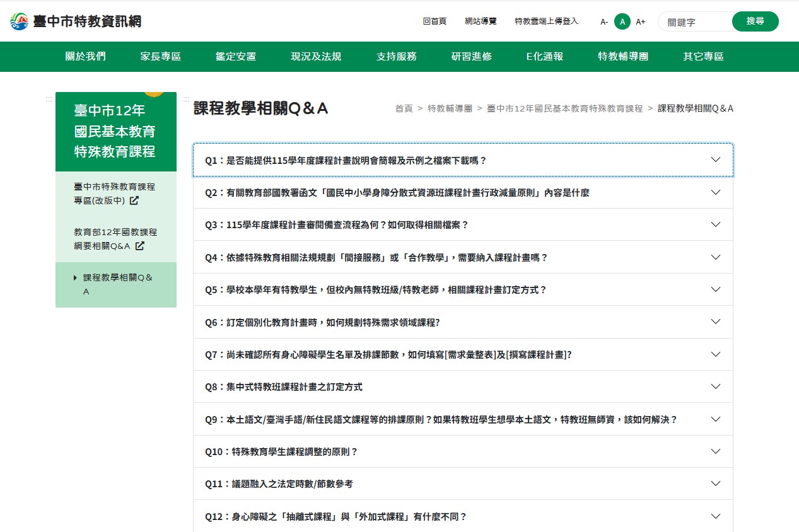Screen dimensions: 799x532
Task: Expand Q4 chevron about 間接服務 合作教學
Action: (715, 257)
